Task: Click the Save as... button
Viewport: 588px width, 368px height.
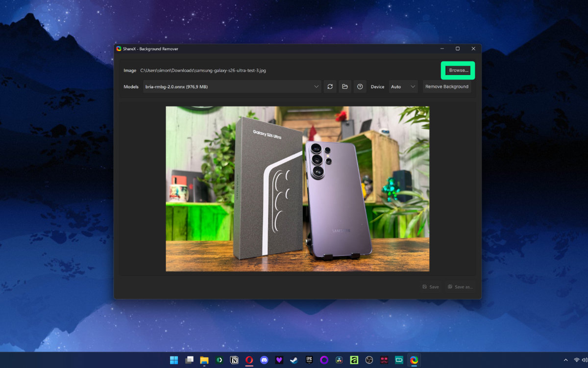Action: (x=460, y=287)
